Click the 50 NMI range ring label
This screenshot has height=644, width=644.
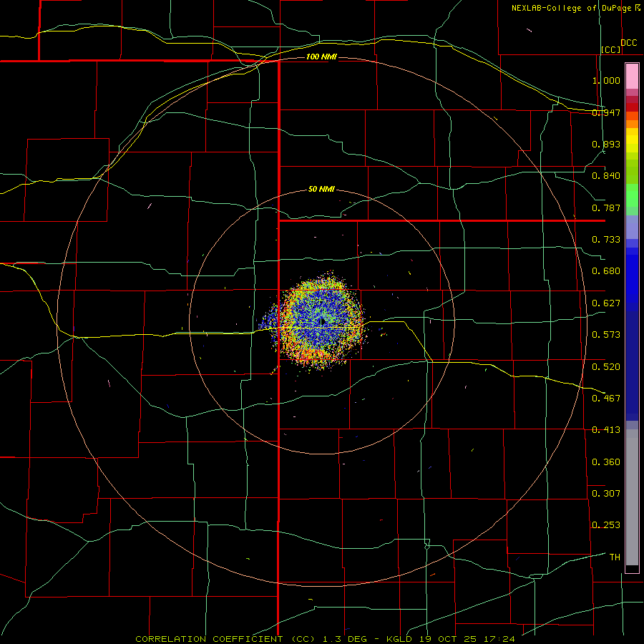point(321,190)
